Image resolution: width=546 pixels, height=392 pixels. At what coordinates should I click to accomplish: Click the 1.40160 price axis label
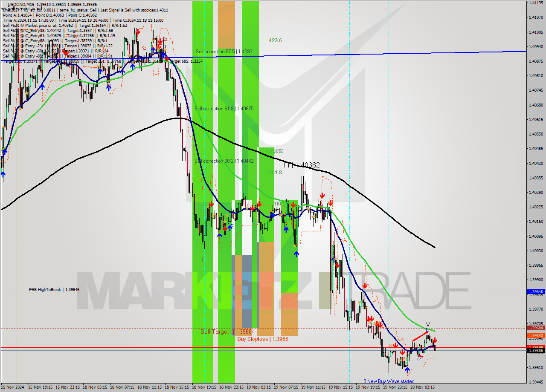click(535, 221)
